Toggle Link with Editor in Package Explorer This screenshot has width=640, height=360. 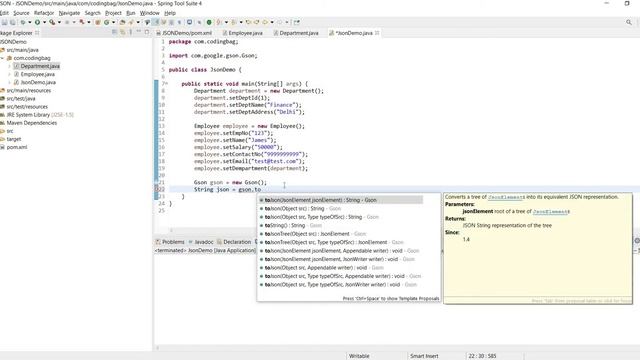(122, 32)
